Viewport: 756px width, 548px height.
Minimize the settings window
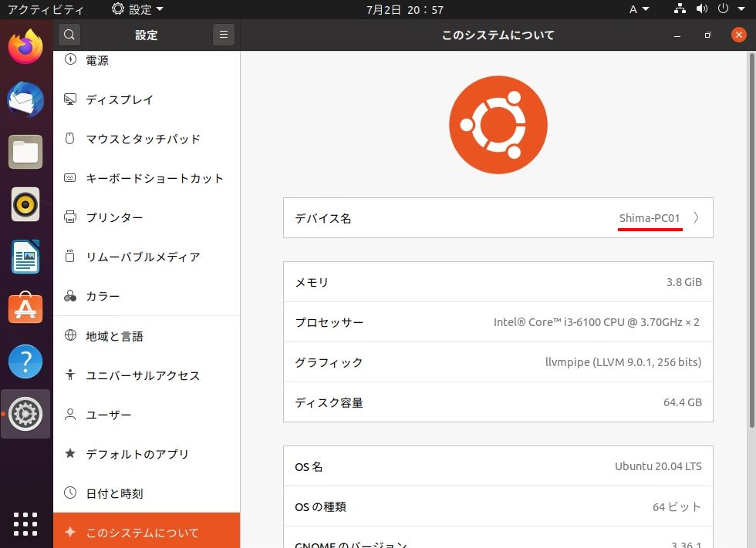(677, 35)
